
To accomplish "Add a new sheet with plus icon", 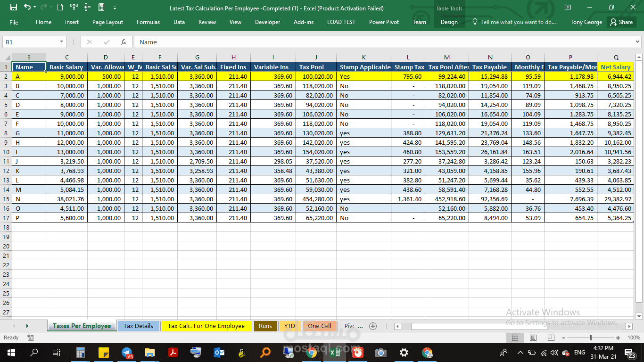I will 373,326.
